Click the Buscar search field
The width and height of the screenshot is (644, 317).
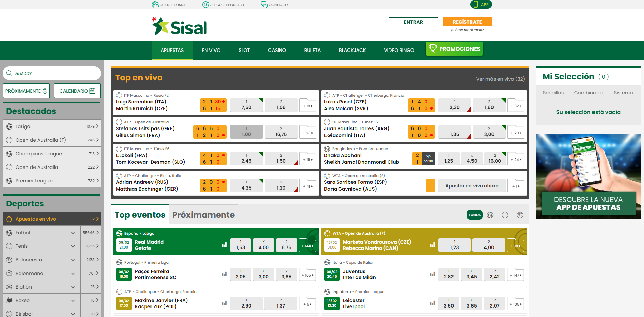click(x=52, y=73)
